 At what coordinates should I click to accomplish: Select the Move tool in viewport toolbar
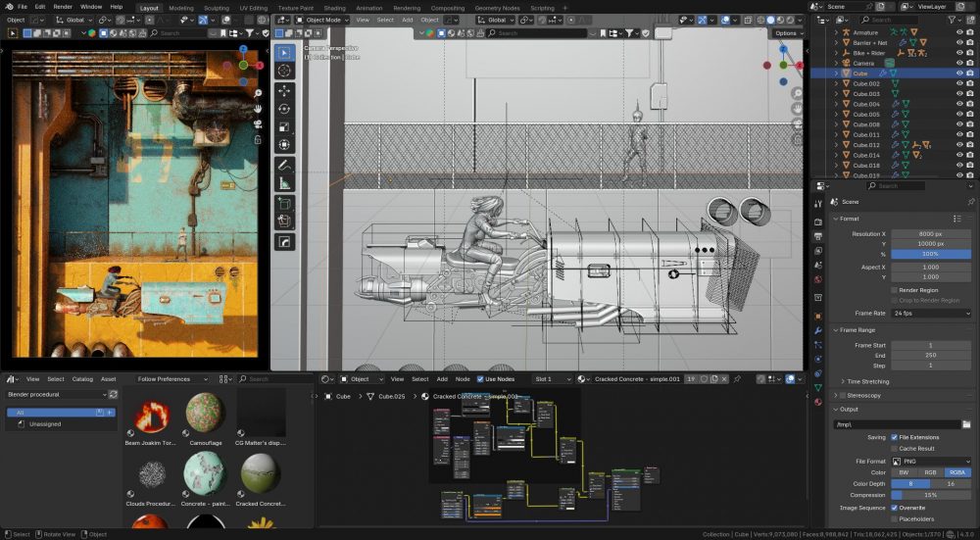[x=284, y=91]
